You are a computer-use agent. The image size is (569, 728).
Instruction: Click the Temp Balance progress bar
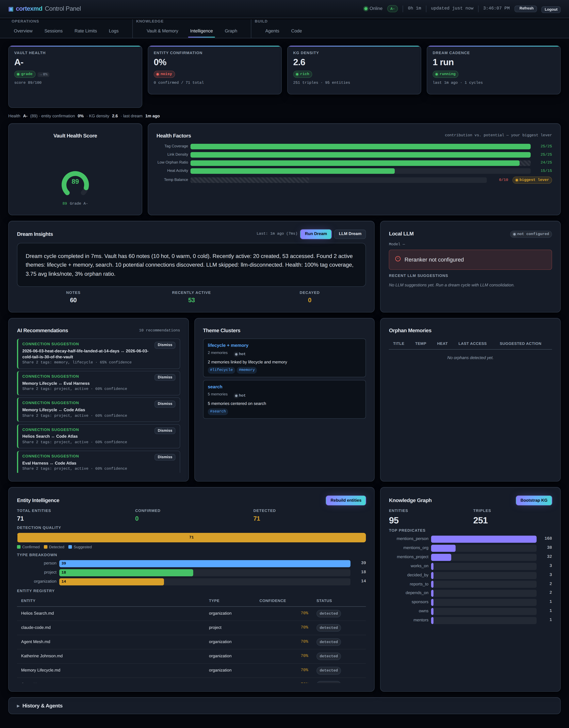(x=338, y=180)
